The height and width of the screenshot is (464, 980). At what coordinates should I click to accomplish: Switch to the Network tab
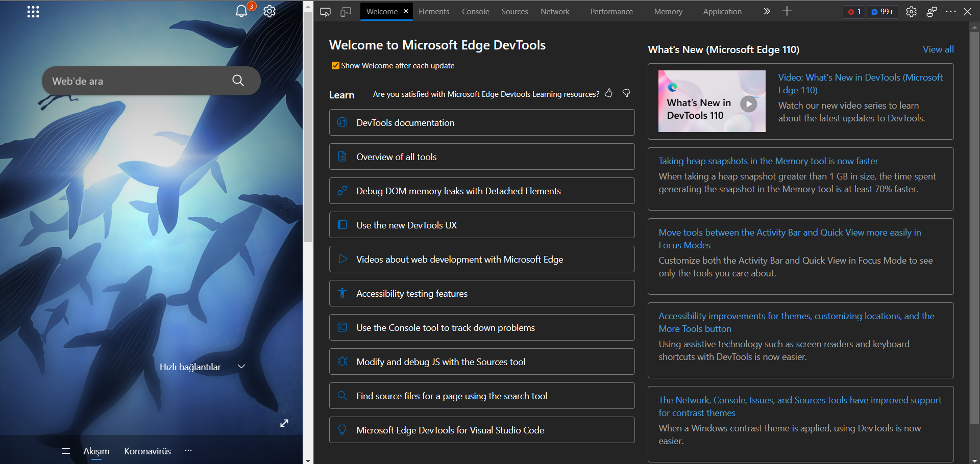click(x=555, y=12)
